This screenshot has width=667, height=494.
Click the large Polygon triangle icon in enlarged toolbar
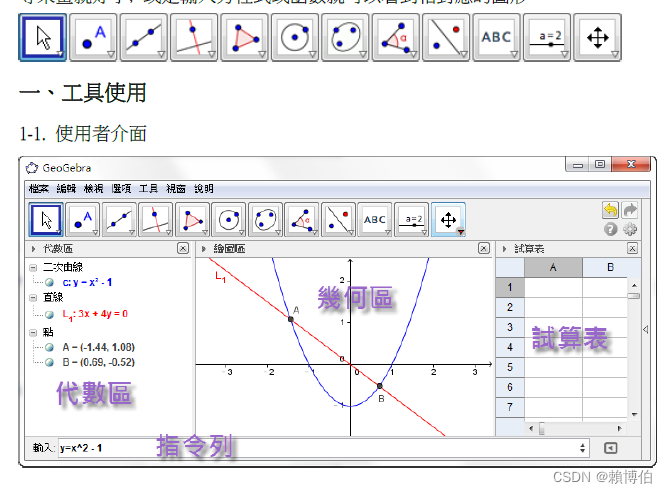[x=245, y=37]
